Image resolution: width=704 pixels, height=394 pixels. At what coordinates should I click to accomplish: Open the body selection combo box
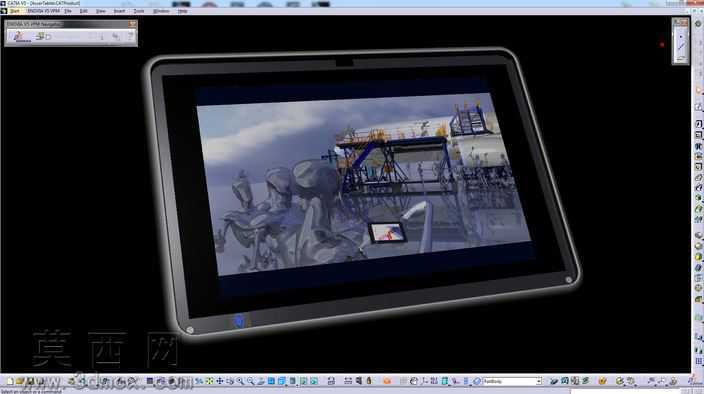512,381
